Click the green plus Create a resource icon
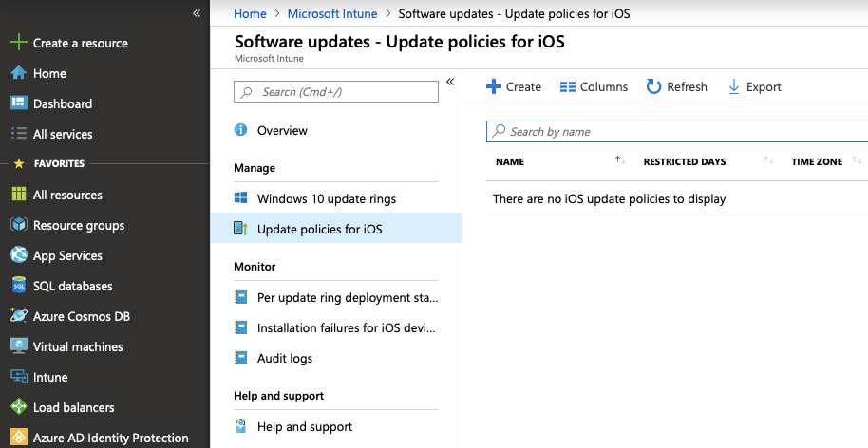 [19, 42]
